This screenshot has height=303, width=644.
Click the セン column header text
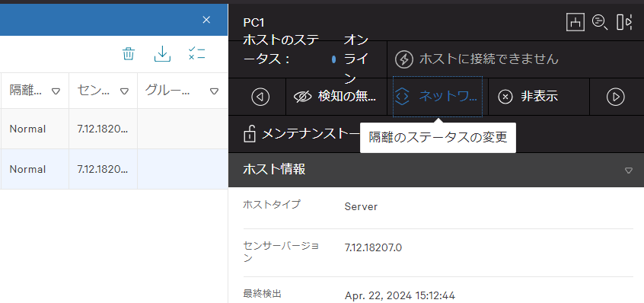coord(93,91)
